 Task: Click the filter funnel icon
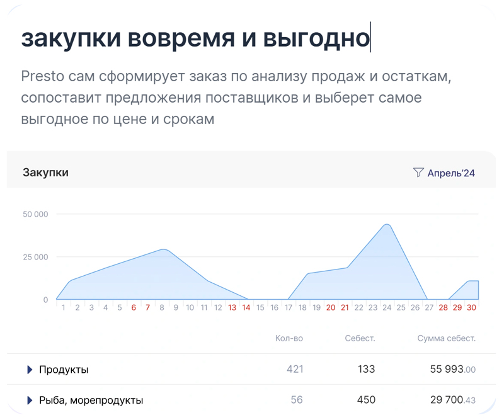tap(418, 173)
